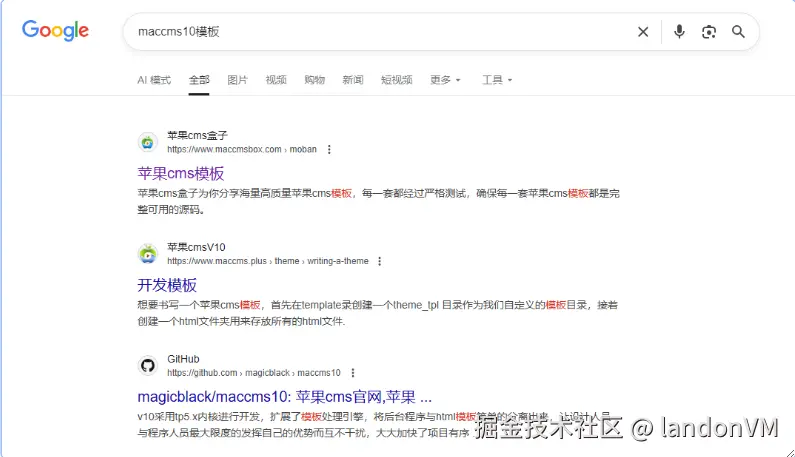Open the magicblack/maccms10 result link
The height and width of the screenshot is (457, 795).
click(x=284, y=397)
